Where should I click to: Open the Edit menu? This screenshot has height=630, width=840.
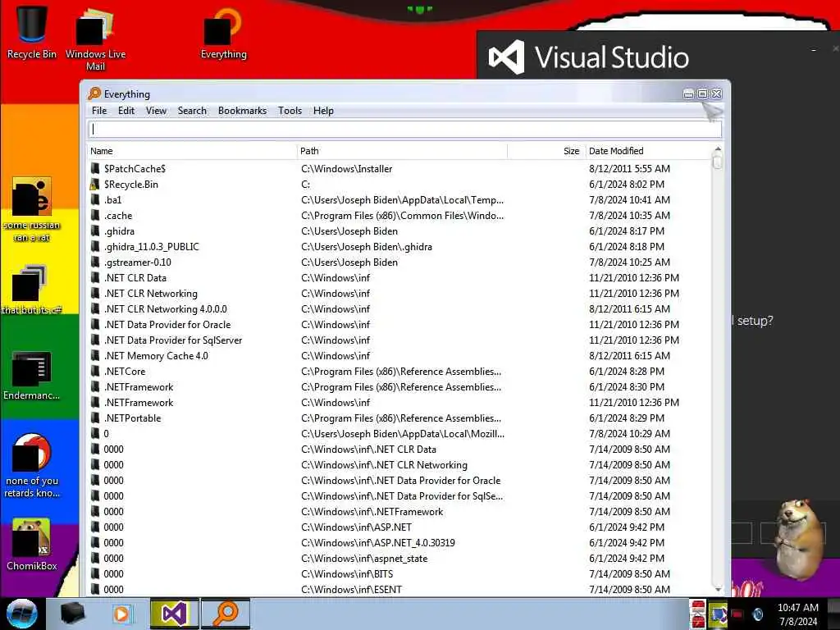click(126, 111)
